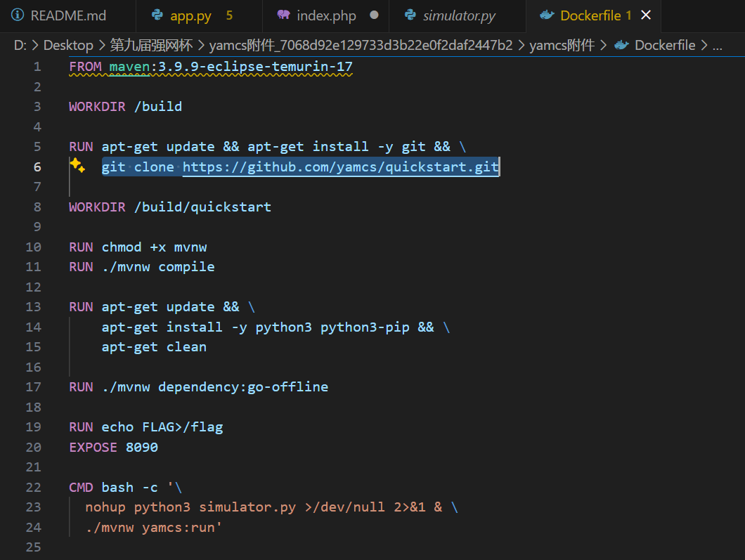Click the trailing ellipsis in the breadcrumb
This screenshot has width=745, height=560.
pyautogui.click(x=717, y=46)
